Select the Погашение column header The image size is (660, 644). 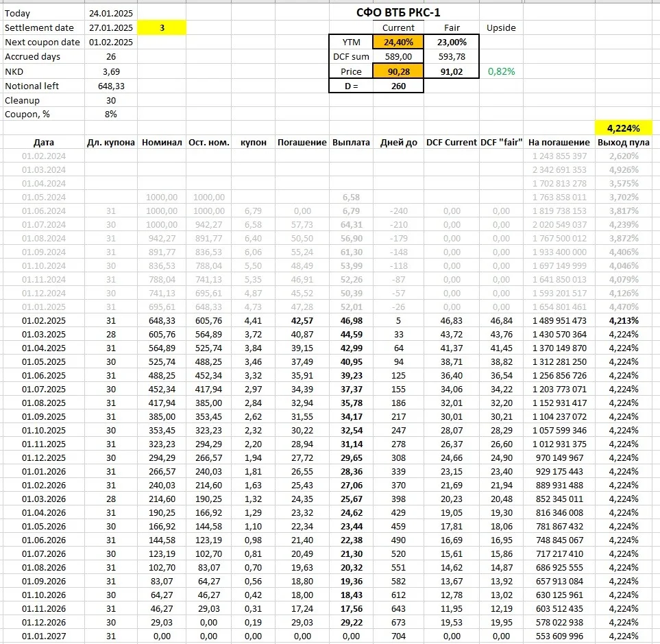click(x=302, y=143)
